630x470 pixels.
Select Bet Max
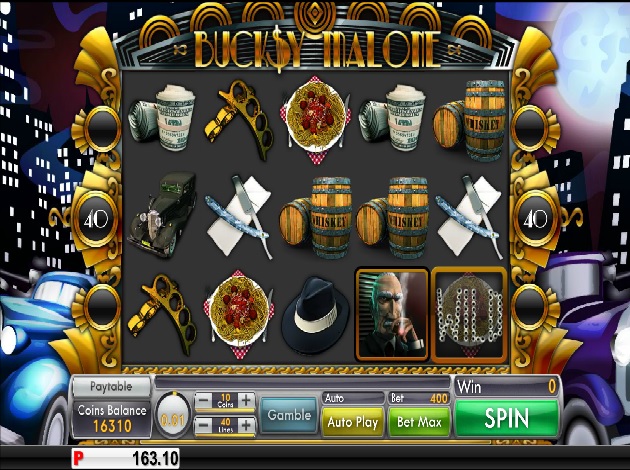coord(419,422)
